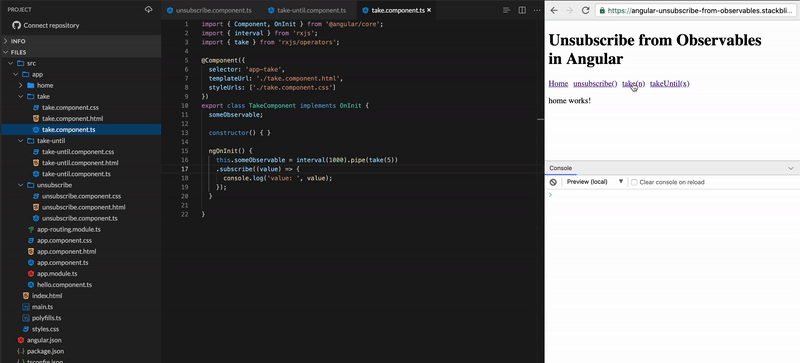Open take-until.component.css file
Screen dimensions: 800x363
(x=78, y=152)
